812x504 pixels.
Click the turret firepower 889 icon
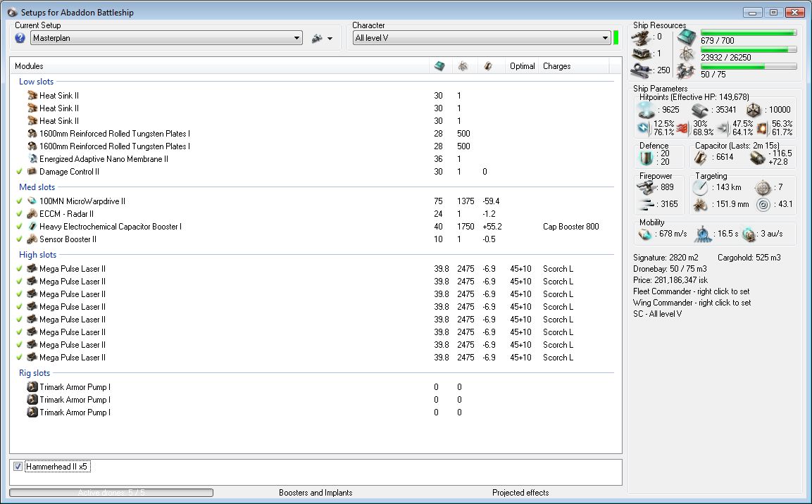[647, 187]
